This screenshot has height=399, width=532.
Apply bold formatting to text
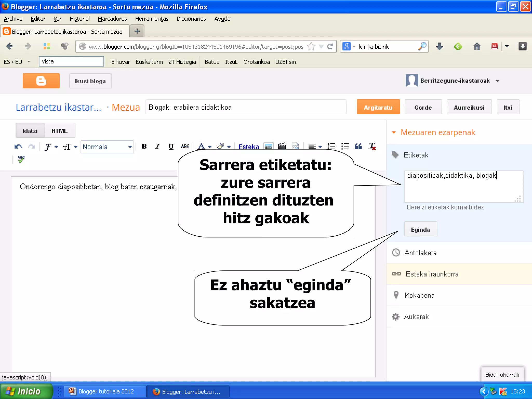(144, 147)
